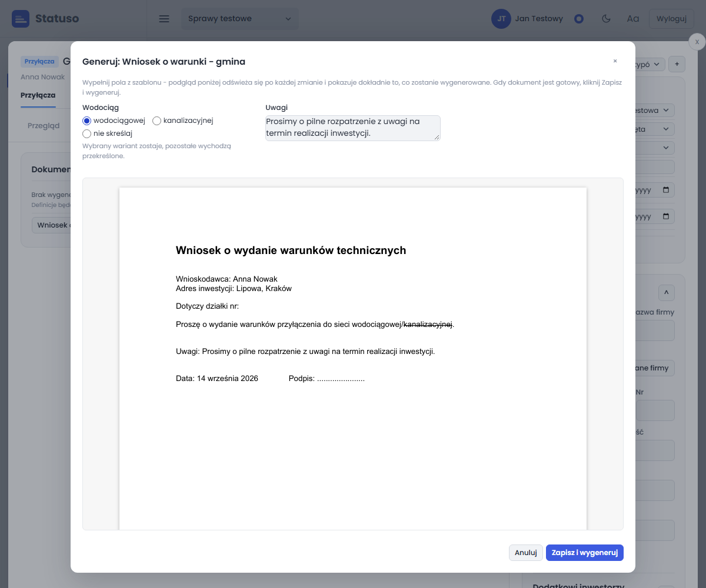Click the circular ring icon beside Jan Testowy

[579, 19]
